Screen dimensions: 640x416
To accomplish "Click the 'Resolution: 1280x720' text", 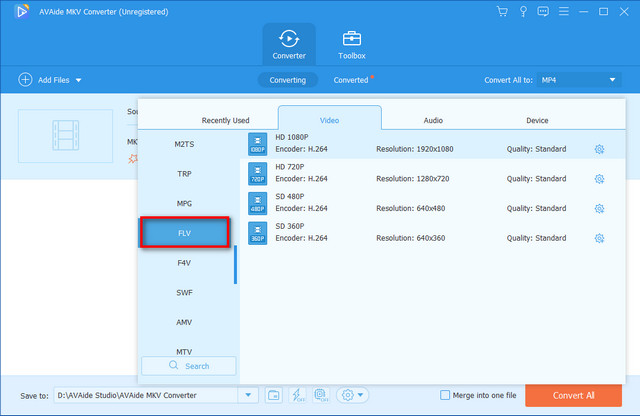I will coord(413,179).
